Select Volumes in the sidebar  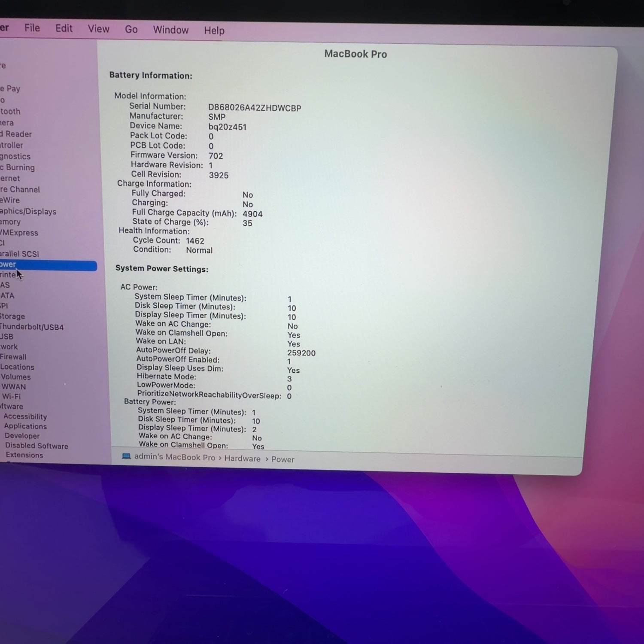tap(15, 377)
